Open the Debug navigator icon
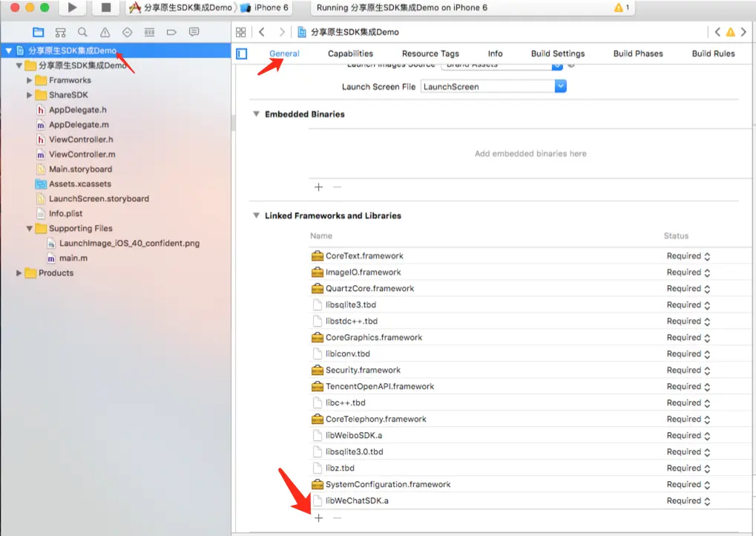 (x=149, y=33)
